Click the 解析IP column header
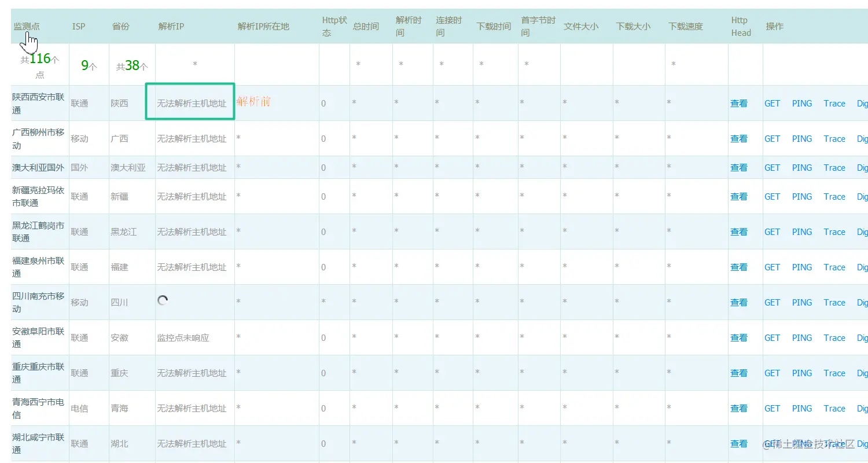The image size is (868, 463). point(171,27)
